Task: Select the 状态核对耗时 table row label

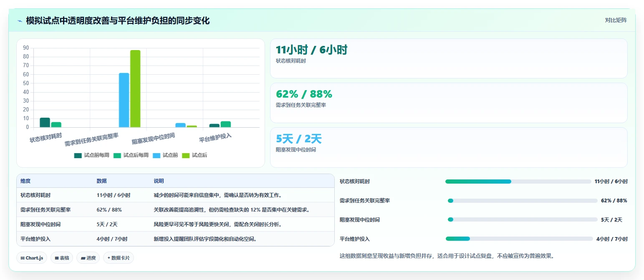Action: coord(35,195)
